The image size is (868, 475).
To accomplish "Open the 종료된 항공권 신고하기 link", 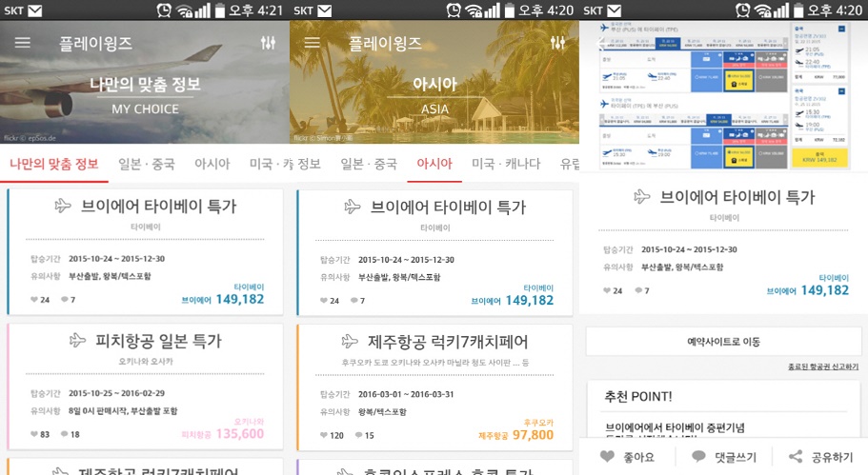I will pos(823,366).
